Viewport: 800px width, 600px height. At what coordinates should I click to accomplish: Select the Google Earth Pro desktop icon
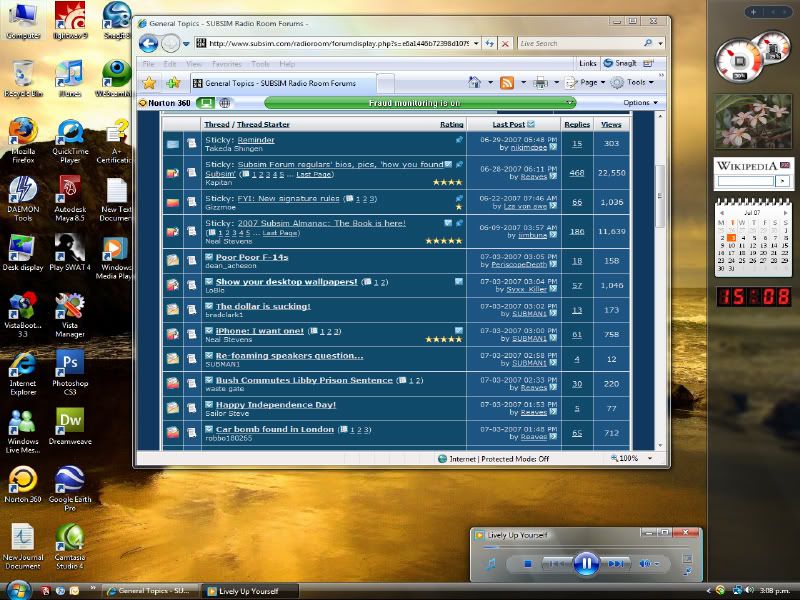pyautogui.click(x=70, y=489)
